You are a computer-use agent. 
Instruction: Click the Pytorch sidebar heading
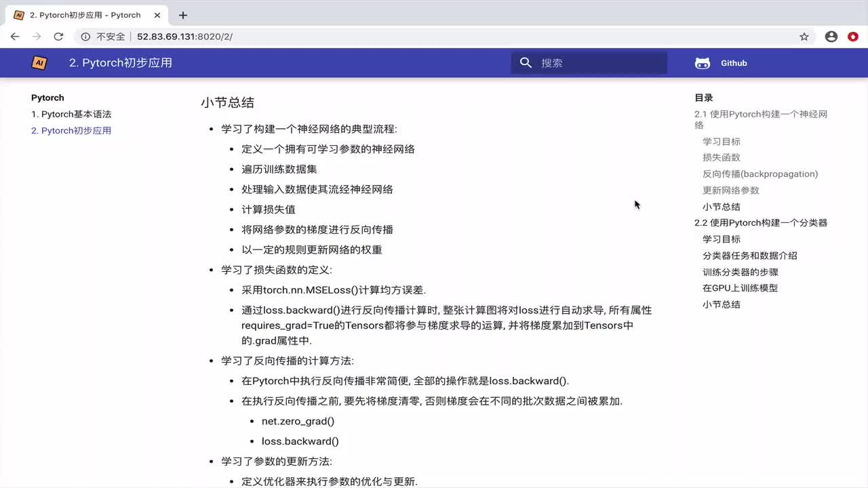coord(47,98)
